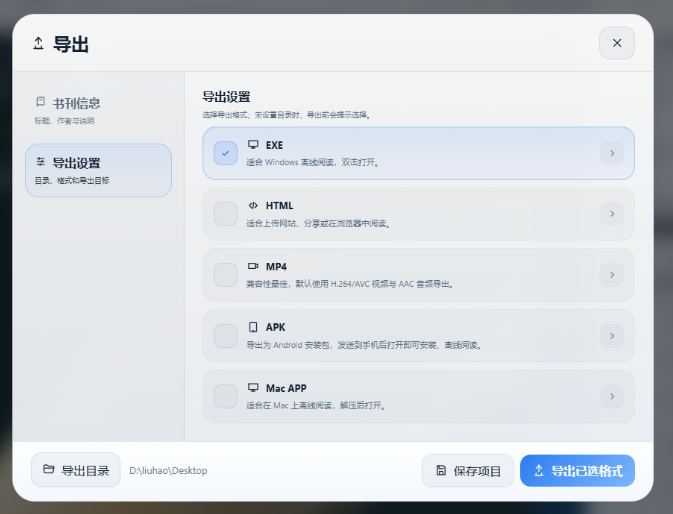Click the 保存项目 button
Viewport: 673px width, 514px height.
tap(468, 471)
